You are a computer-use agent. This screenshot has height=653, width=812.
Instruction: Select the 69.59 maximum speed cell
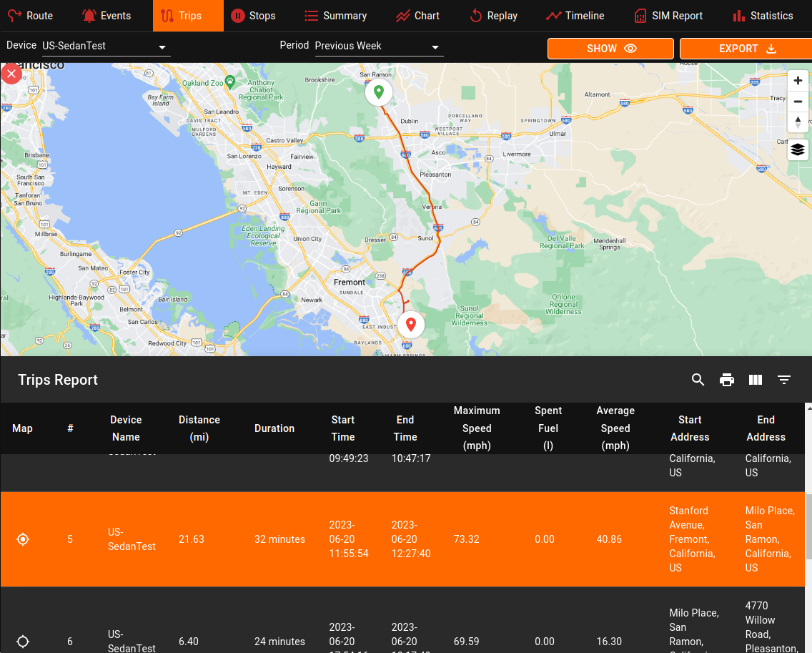tap(467, 642)
